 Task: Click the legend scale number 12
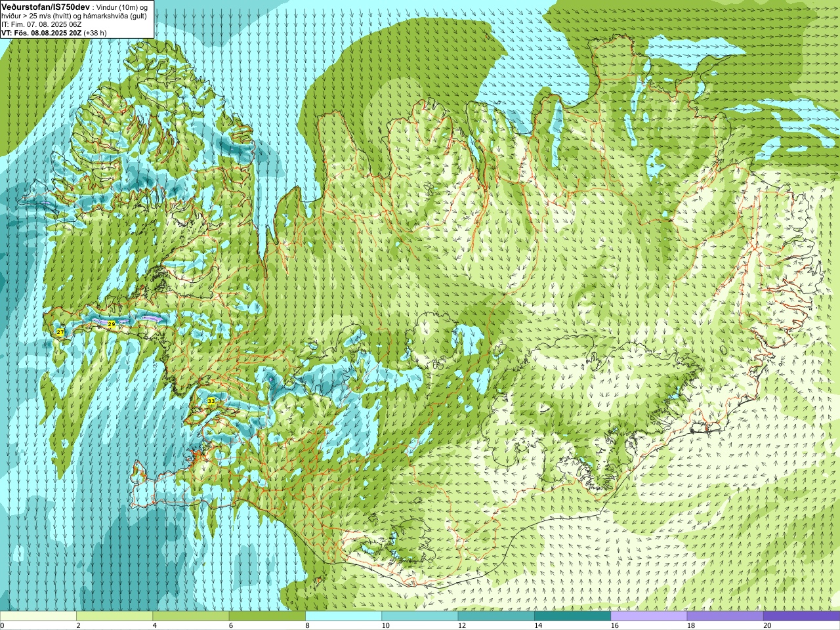click(462, 625)
